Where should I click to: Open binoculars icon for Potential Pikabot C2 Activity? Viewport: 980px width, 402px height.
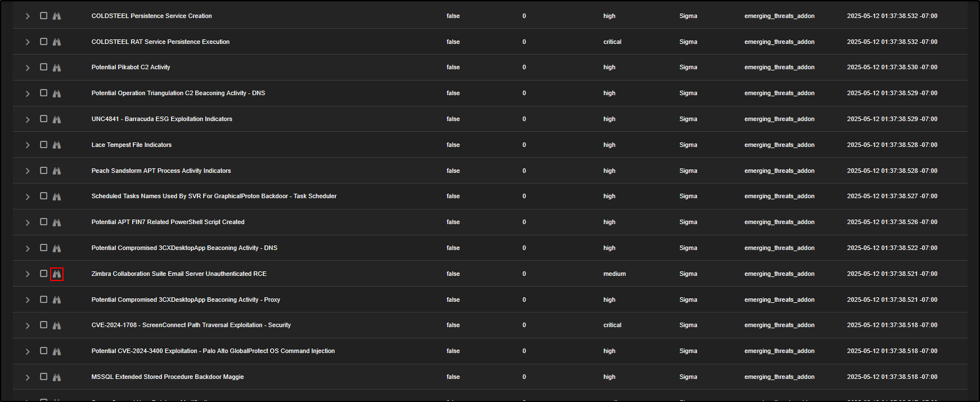click(57, 68)
